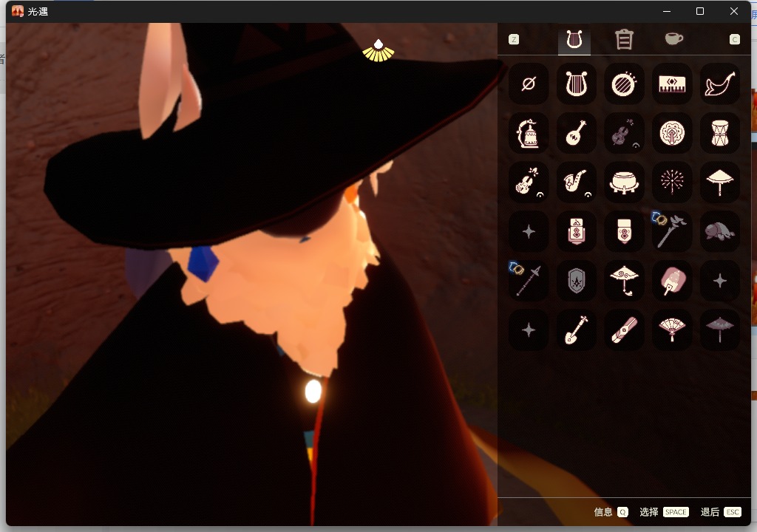Select the dark dimmed umbrella
Viewport: 757px width, 532px height.
(719, 330)
